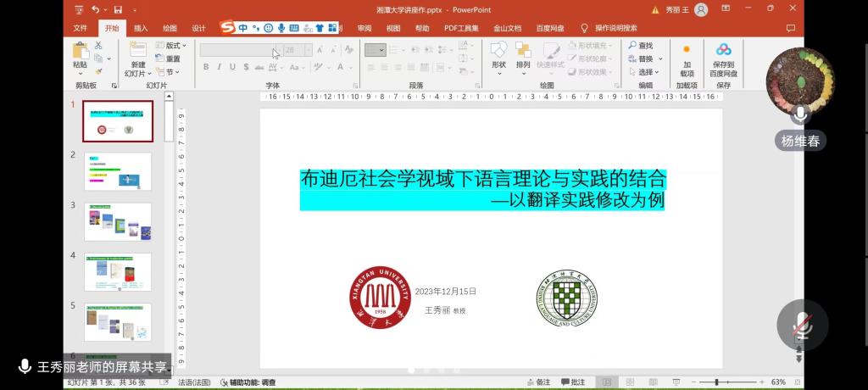
Task: Click the Paste (粘贴) clipboard icon
Action: [80, 51]
